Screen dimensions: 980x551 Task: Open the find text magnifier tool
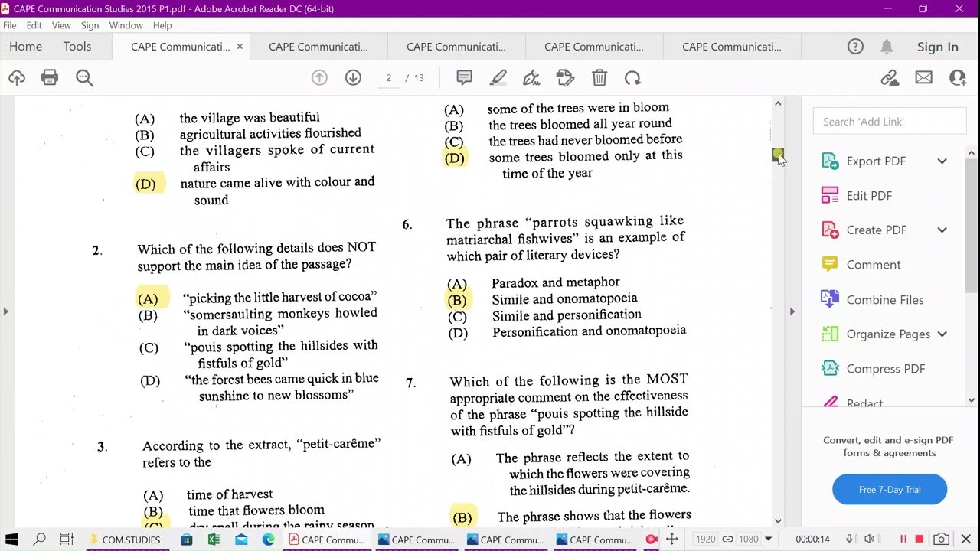(x=84, y=77)
